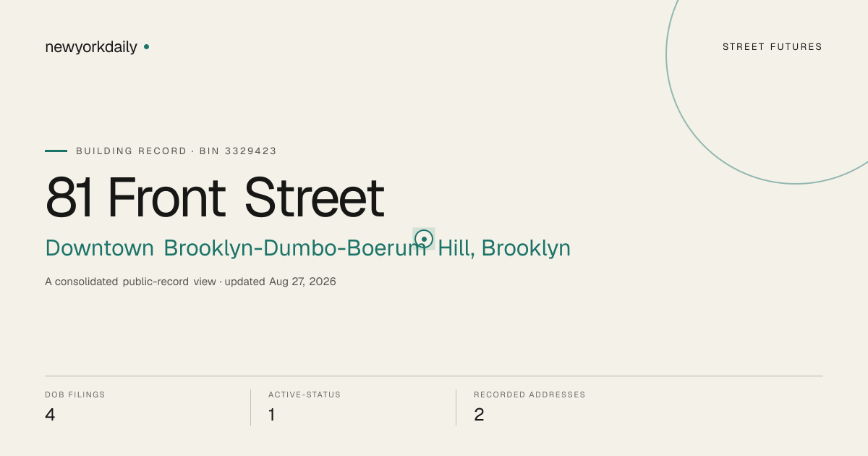The width and height of the screenshot is (868, 456).
Task: Select the Active-Status stat label
Action: coord(305,395)
